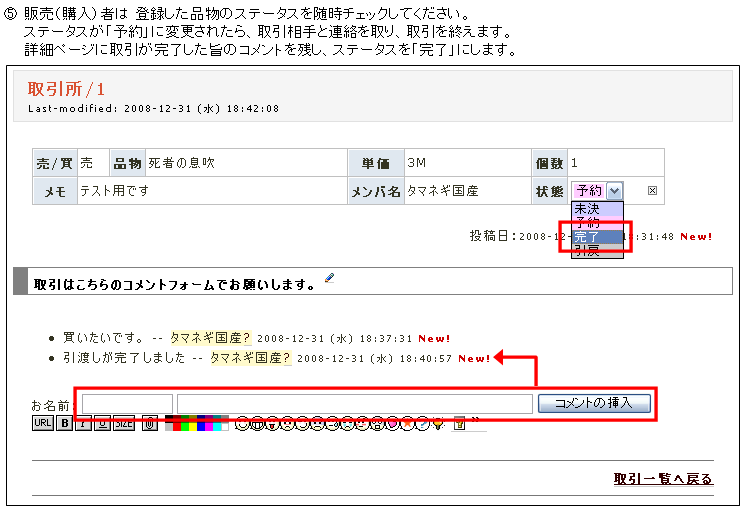Click the 取引所/1 page title
This screenshot has height=510, width=743.
click(66, 88)
